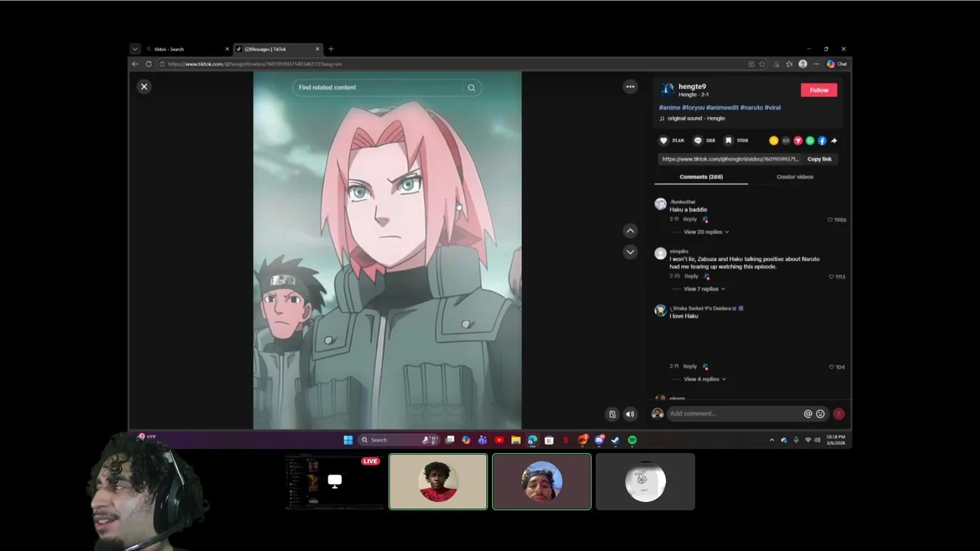Open the #anime hashtag
This screenshot has width=980, height=551.
coord(669,108)
